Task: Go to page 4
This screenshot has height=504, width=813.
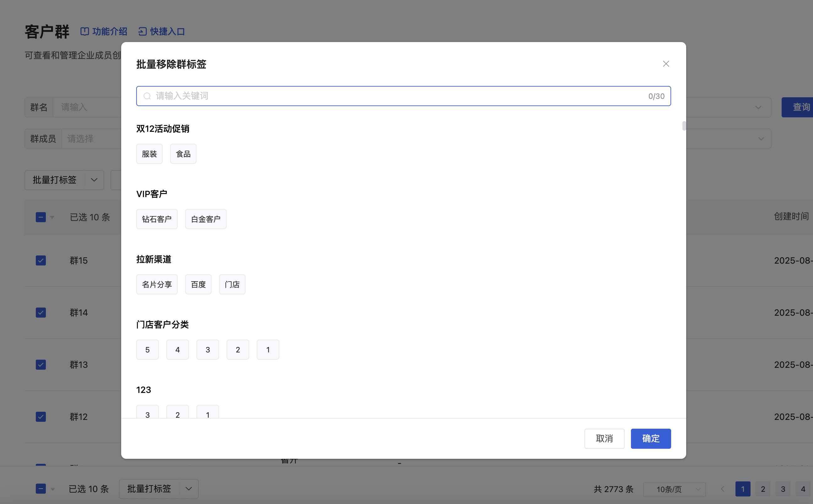Action: 803,489
